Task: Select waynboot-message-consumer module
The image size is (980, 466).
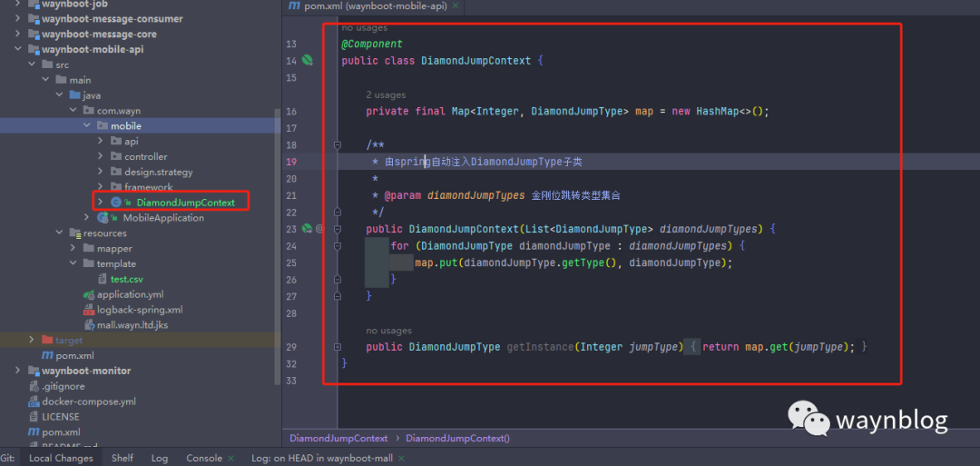Action: 113,19
